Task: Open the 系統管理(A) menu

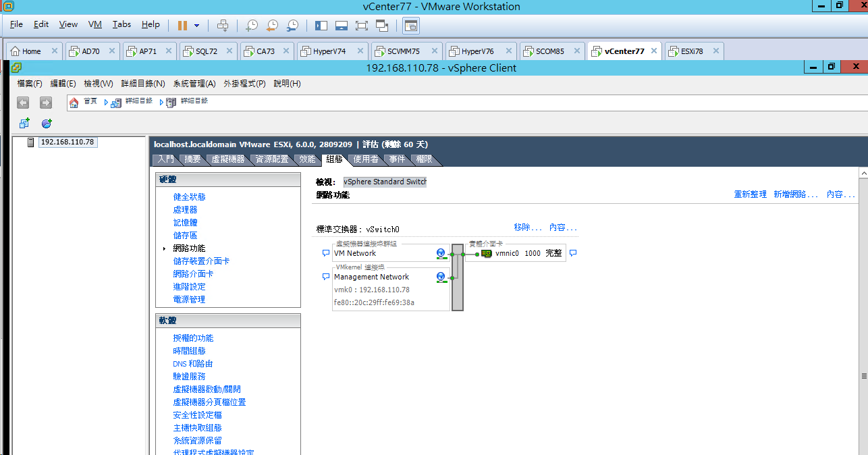Action: tap(194, 84)
